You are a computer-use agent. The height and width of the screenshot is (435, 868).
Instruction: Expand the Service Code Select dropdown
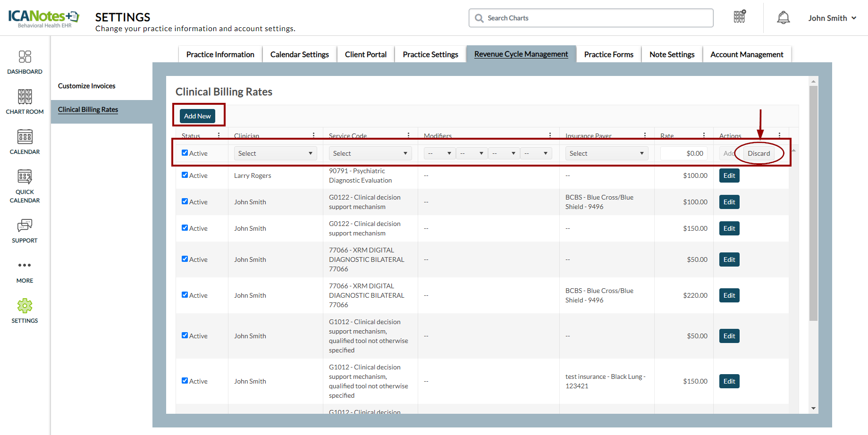pos(370,153)
